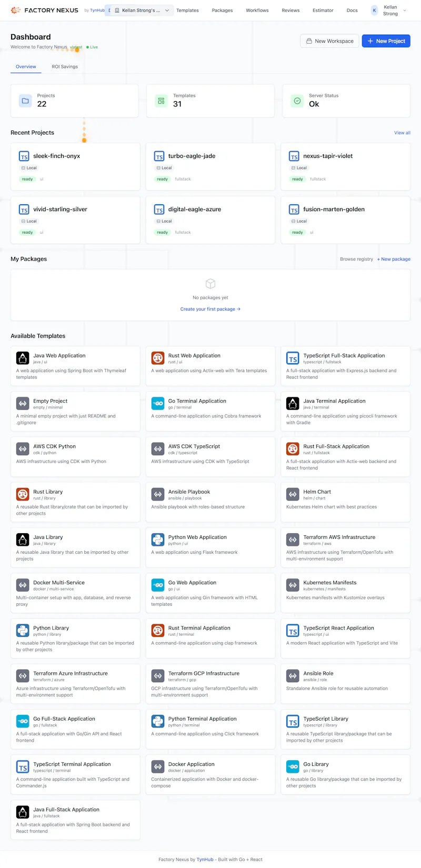Open the turbo-eagle-jade project TS icon
This screenshot has width=421, height=868.
[x=159, y=156]
